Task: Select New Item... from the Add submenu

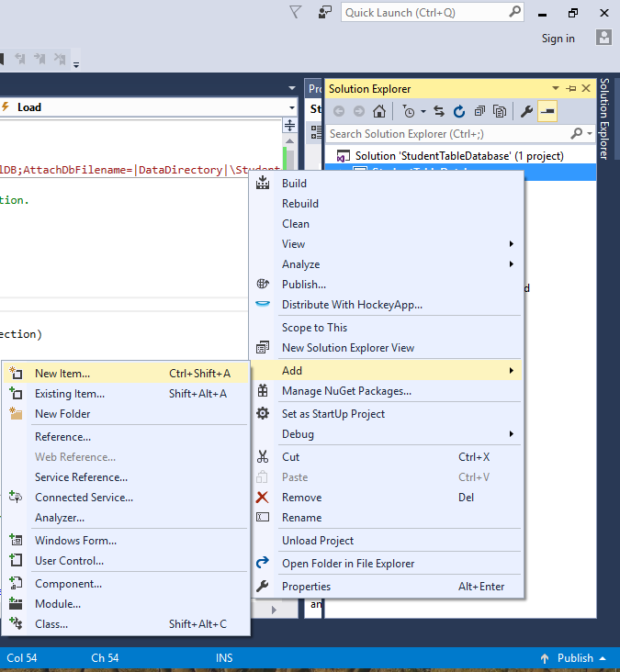Action: [x=62, y=374]
